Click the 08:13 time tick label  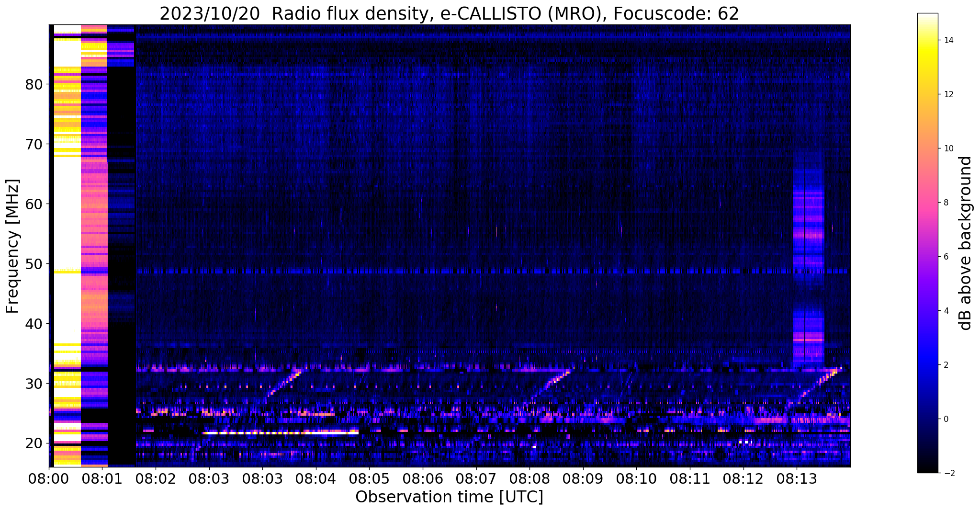(797, 479)
